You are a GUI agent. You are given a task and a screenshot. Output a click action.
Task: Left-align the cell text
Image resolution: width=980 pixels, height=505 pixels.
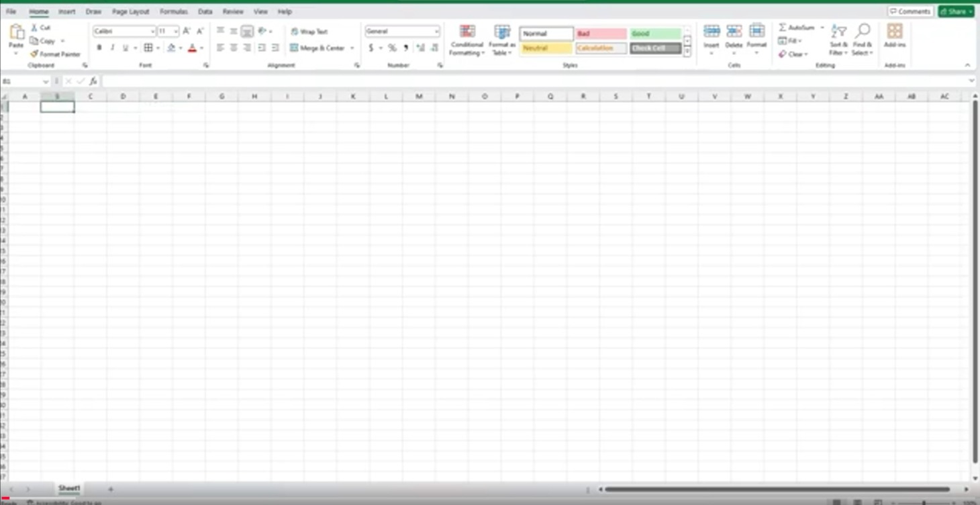click(x=220, y=48)
